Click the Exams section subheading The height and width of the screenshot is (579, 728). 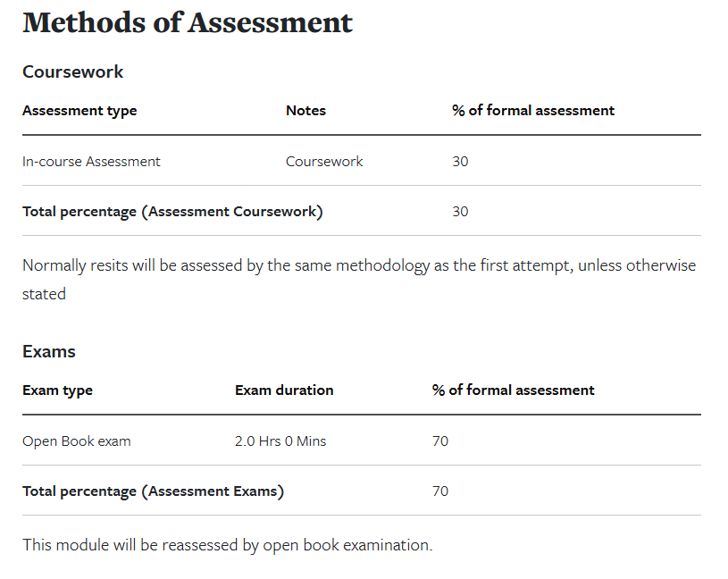49,351
